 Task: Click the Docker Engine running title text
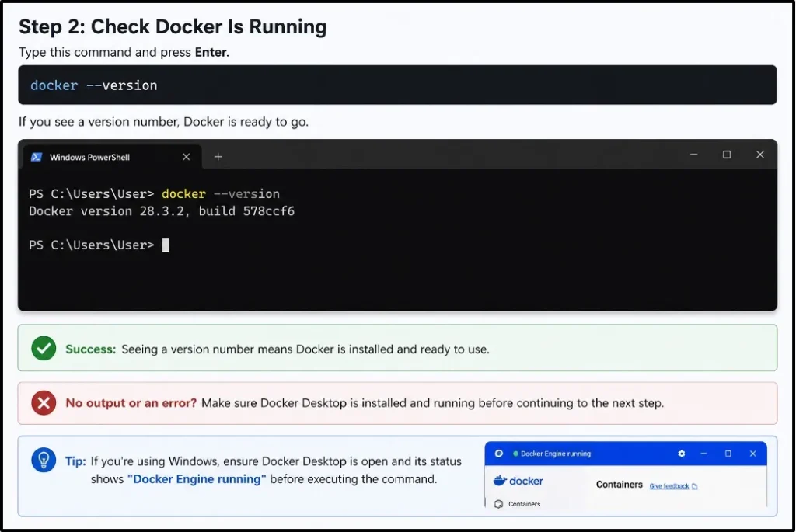coord(556,454)
